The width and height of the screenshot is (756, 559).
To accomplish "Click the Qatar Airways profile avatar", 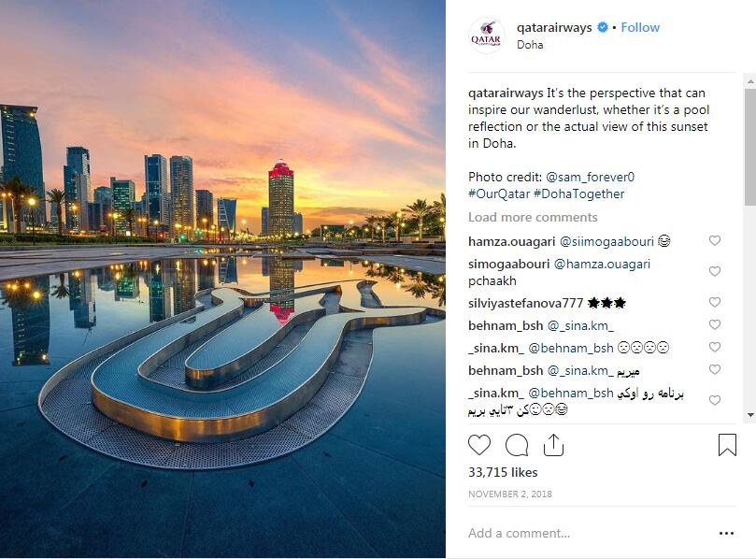I will tap(486, 36).
